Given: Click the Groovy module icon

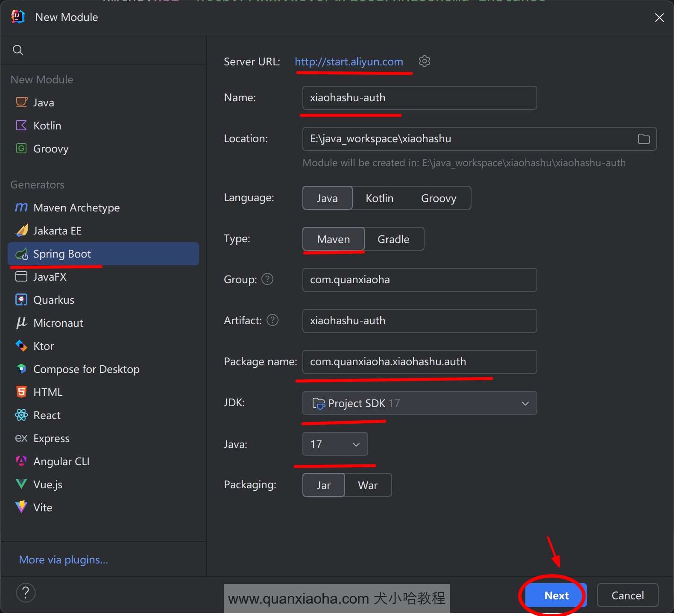Looking at the screenshot, I should 21,148.
